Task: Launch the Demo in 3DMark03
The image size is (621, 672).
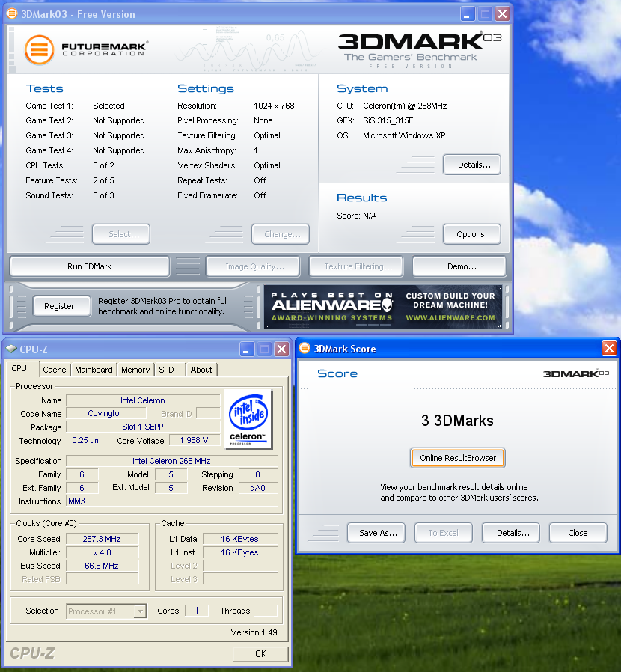Action: 459,266
